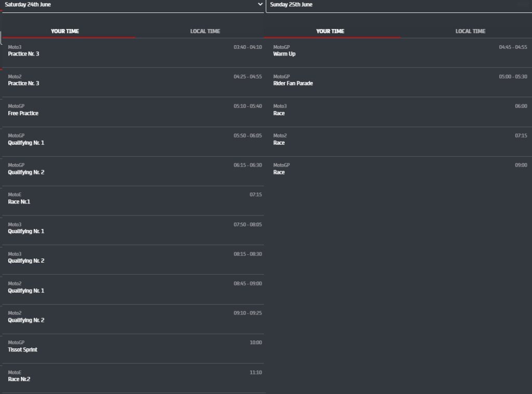Screen dimensions: 532x394
Task: Switch Sunday schedule to Local Time tab
Action: pyautogui.click(x=470, y=31)
